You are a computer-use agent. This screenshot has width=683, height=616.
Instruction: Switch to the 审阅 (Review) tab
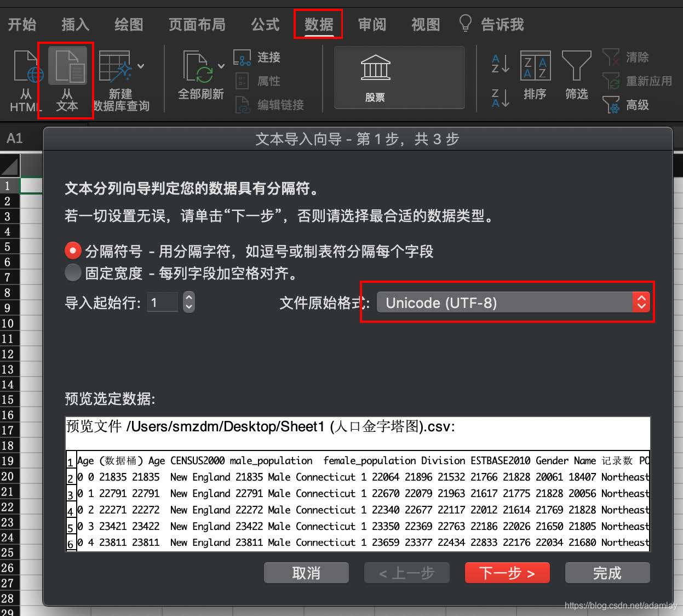[372, 24]
